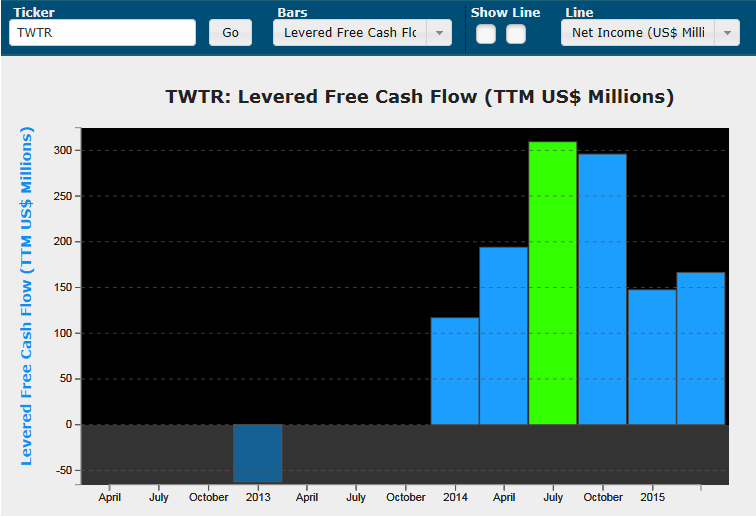Image resolution: width=756 pixels, height=517 pixels.
Task: Click the 2014 label on the x-axis
Action: point(455,497)
